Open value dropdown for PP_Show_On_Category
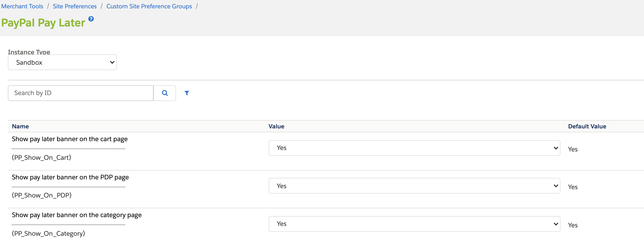 click(x=414, y=224)
